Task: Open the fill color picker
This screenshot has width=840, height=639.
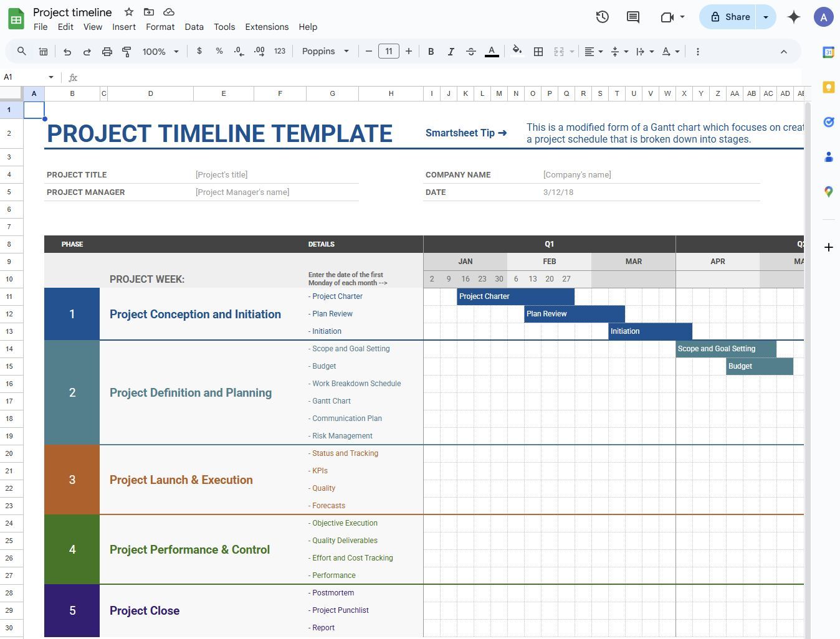Action: pyautogui.click(x=517, y=51)
